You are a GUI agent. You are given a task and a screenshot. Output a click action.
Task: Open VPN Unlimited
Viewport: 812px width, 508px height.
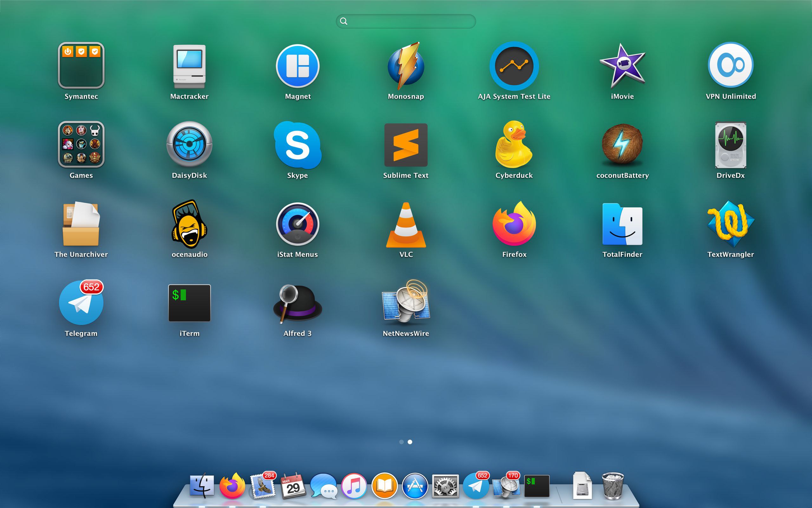tap(730, 65)
